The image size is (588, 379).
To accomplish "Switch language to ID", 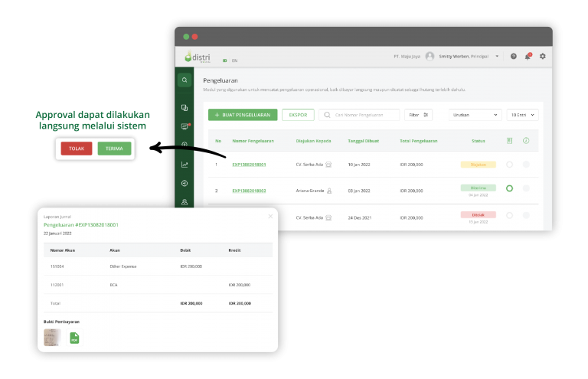I will 224,60.
